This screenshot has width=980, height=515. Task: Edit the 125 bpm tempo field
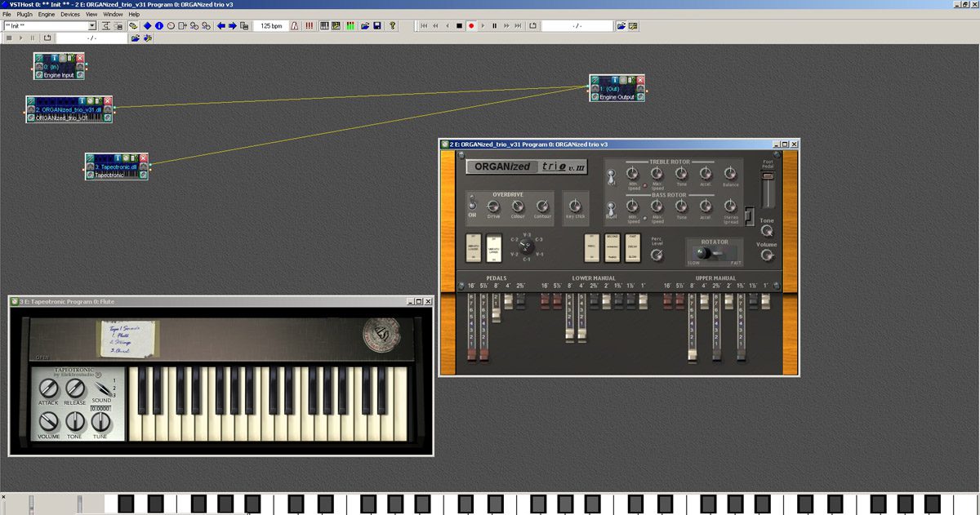point(273,26)
